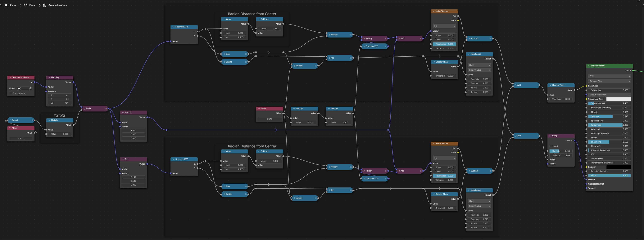Image resolution: width=644 pixels, height=240 pixels.
Task: Click the Mapping Rotation Z 45° field
Action: point(60,103)
